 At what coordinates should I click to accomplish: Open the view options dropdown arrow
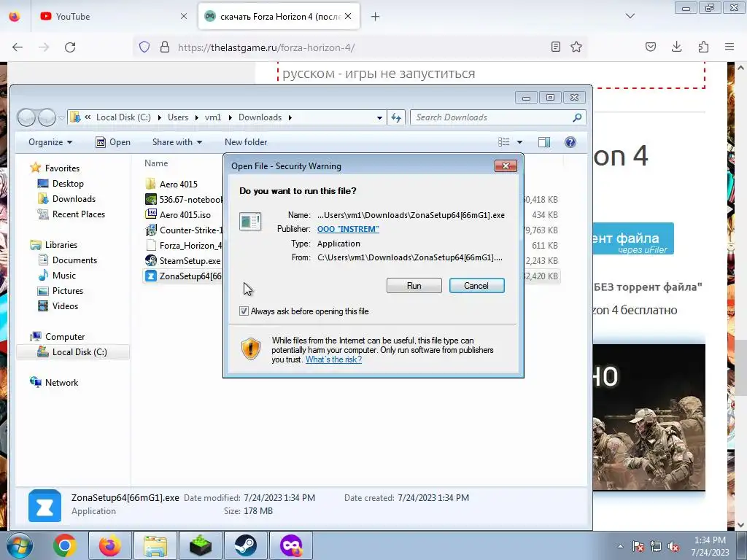tap(519, 142)
